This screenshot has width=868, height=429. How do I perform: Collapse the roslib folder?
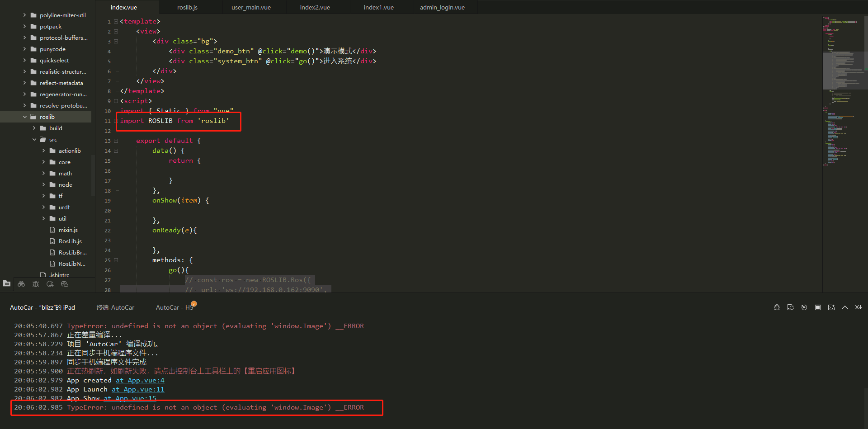(x=24, y=117)
